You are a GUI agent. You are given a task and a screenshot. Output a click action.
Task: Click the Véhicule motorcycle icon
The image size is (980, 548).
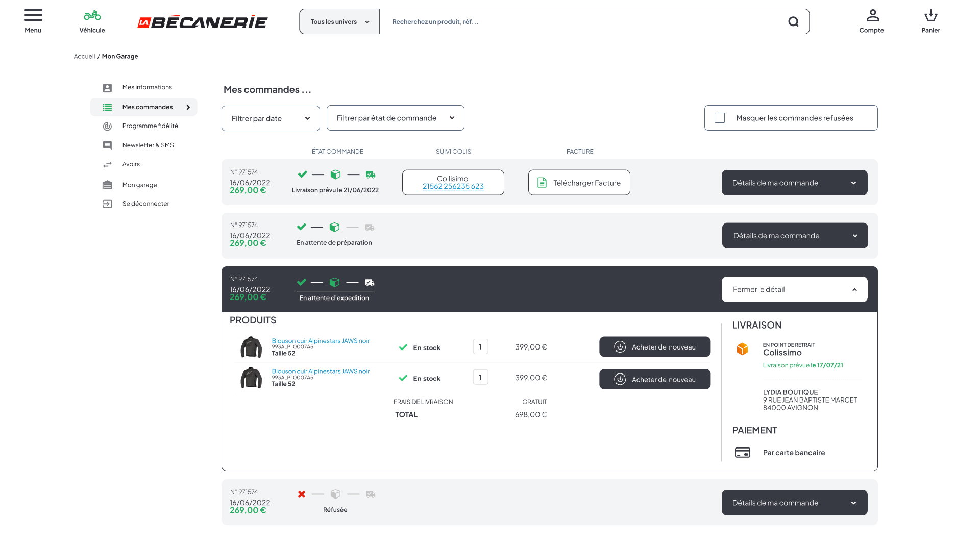point(92,15)
